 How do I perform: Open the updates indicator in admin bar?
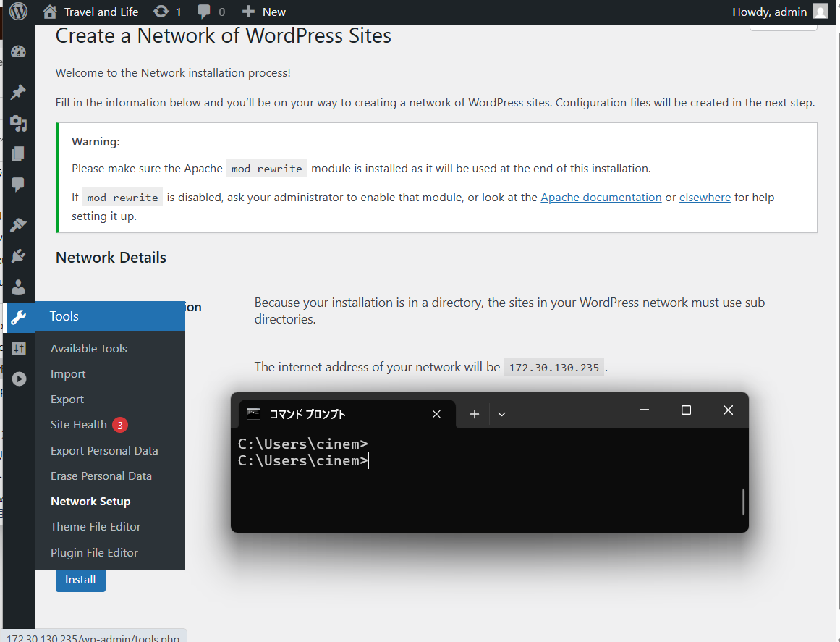tap(167, 12)
